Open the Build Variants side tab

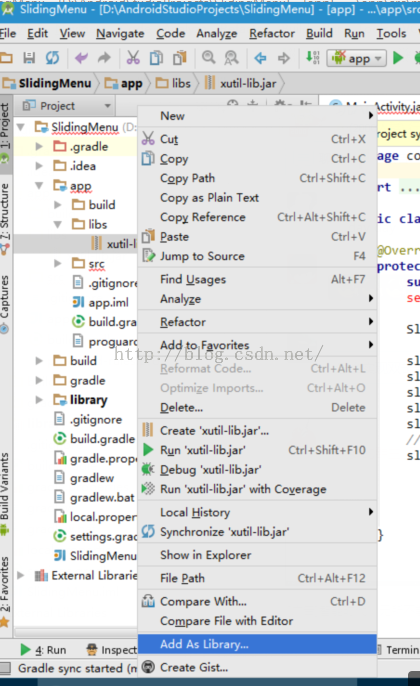(5, 492)
